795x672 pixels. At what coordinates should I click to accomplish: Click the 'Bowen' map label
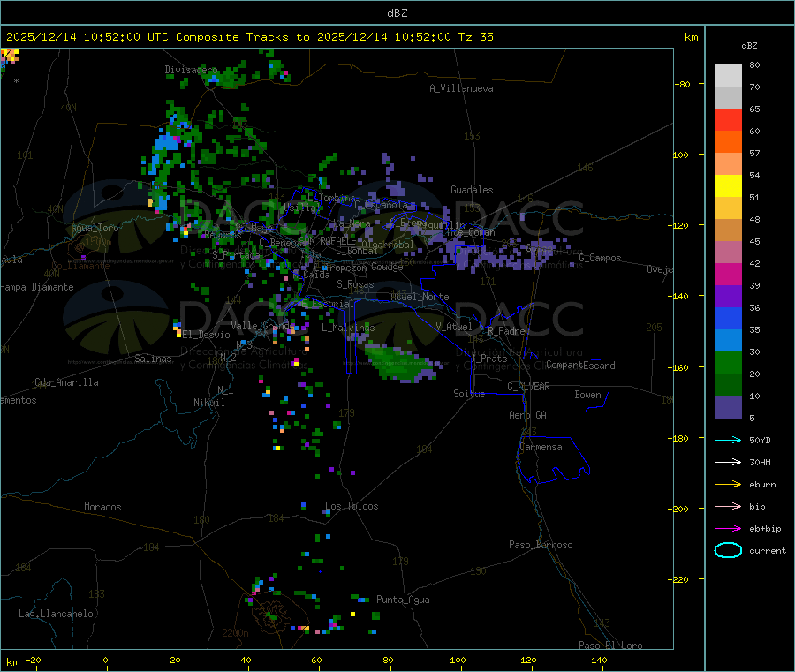tap(588, 395)
